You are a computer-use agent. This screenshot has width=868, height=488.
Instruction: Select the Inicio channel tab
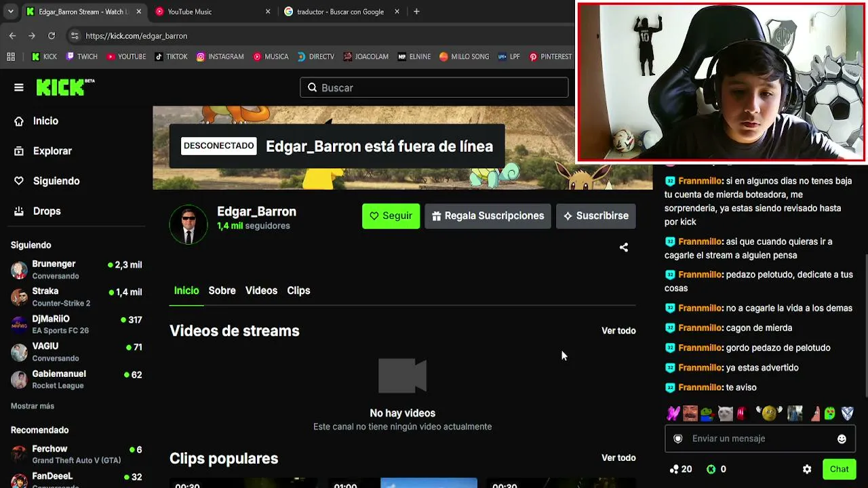(186, 290)
